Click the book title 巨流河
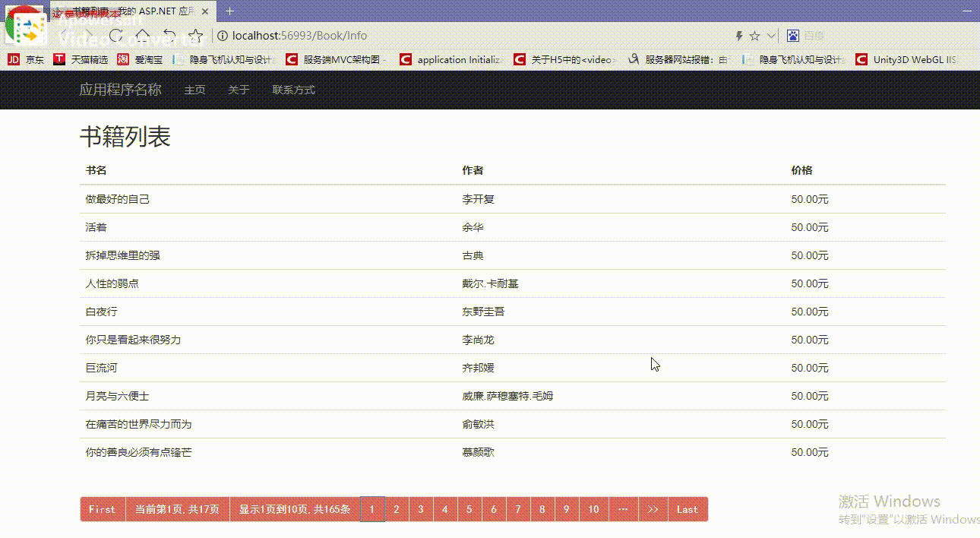 coord(102,368)
